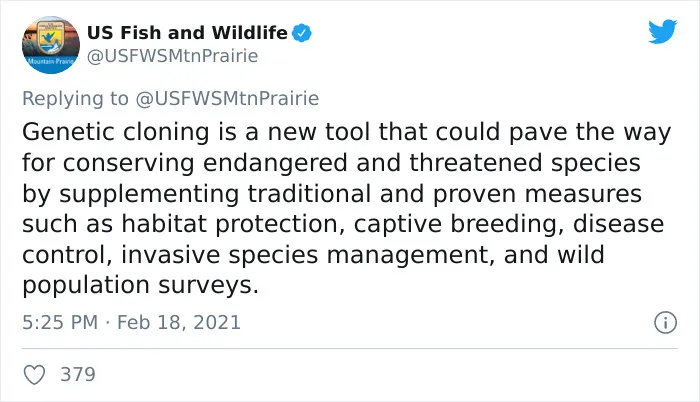This screenshot has height=402, width=700.
Task: Follow the @USFWSMtnPrairie mention in the reply line
Action: click(x=227, y=98)
